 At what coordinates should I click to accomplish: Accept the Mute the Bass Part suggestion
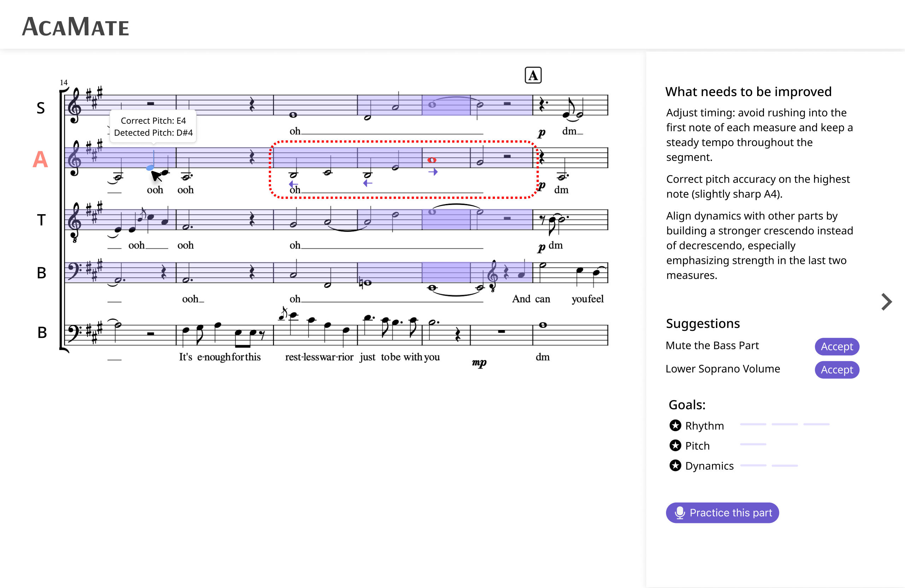(x=836, y=346)
